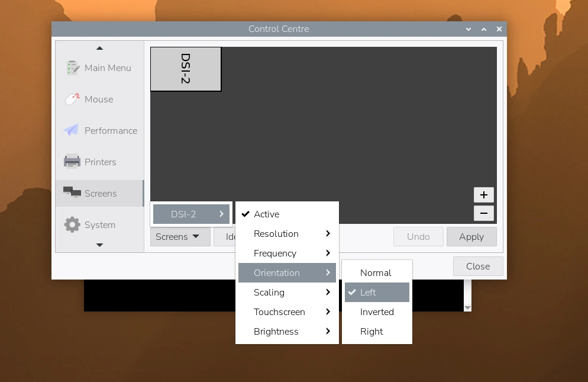
Task: Select Inverted orientation
Action: [377, 312]
